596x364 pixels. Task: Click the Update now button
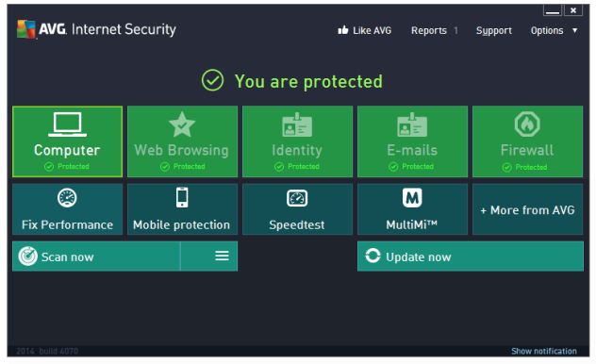471,256
